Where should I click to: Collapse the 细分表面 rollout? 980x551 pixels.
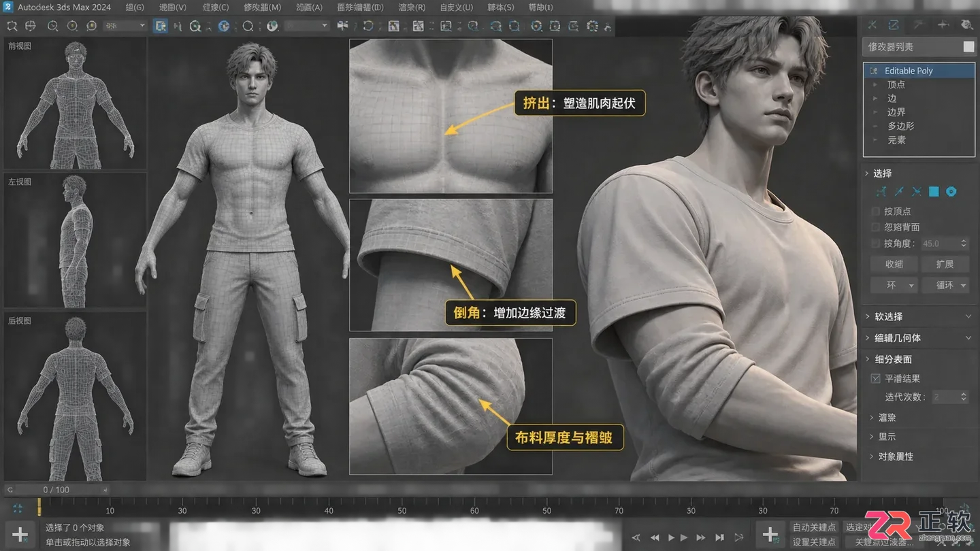pyautogui.click(x=867, y=359)
